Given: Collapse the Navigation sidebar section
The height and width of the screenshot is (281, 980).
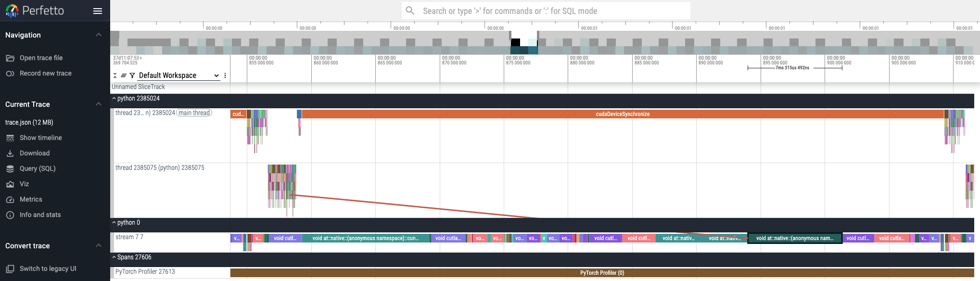Looking at the screenshot, I should pyautogui.click(x=99, y=35).
